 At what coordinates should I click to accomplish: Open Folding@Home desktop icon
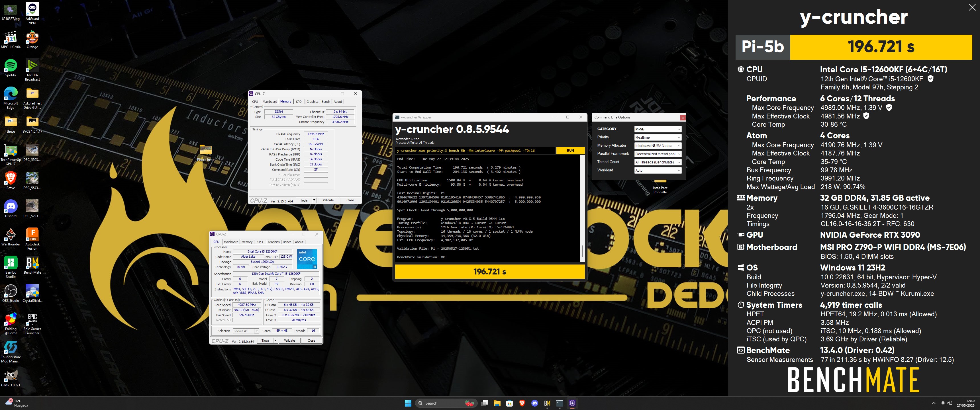point(11,323)
